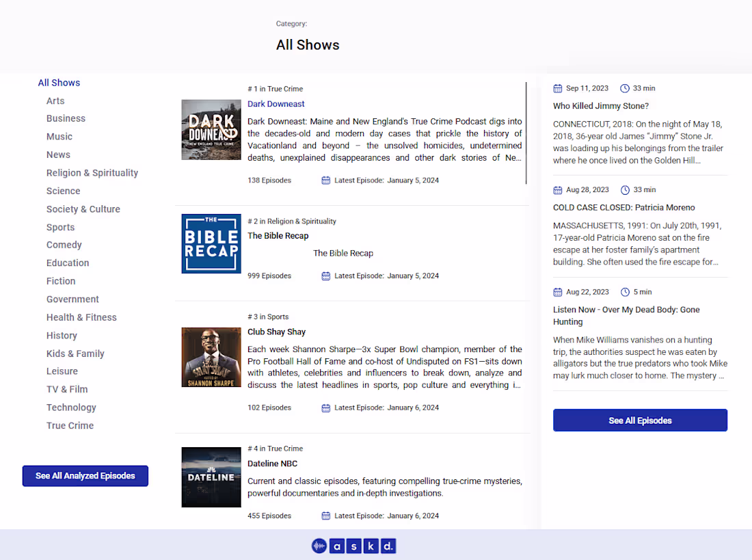Image resolution: width=752 pixels, height=560 pixels.
Task: Click the calendar icon next to Aug 22, 2023
Action: click(558, 291)
